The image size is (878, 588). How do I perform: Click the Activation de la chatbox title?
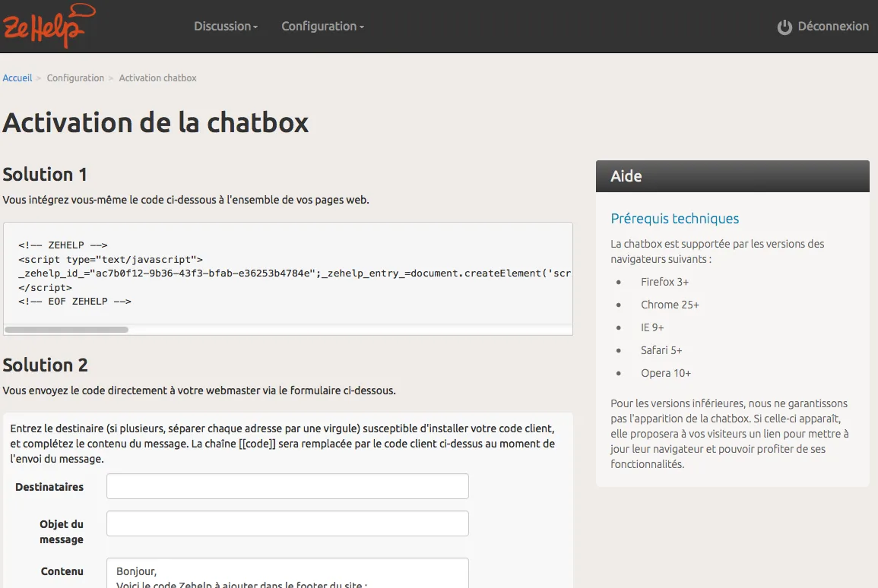point(156,122)
